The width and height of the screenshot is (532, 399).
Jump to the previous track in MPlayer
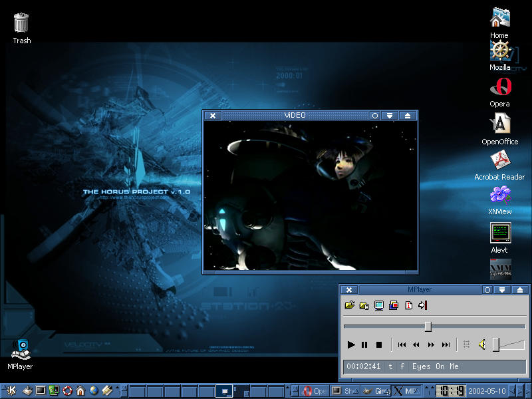(x=402, y=344)
